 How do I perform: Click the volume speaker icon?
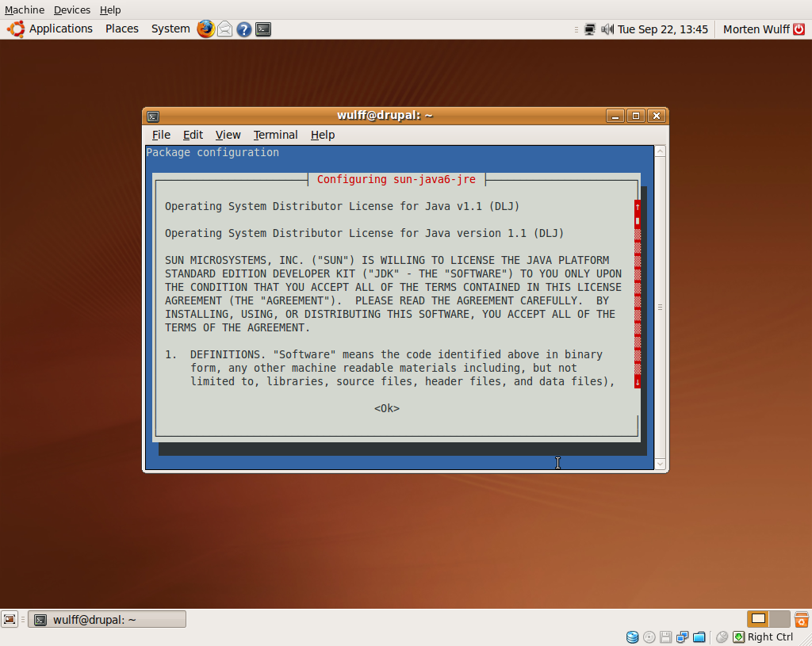(x=607, y=29)
